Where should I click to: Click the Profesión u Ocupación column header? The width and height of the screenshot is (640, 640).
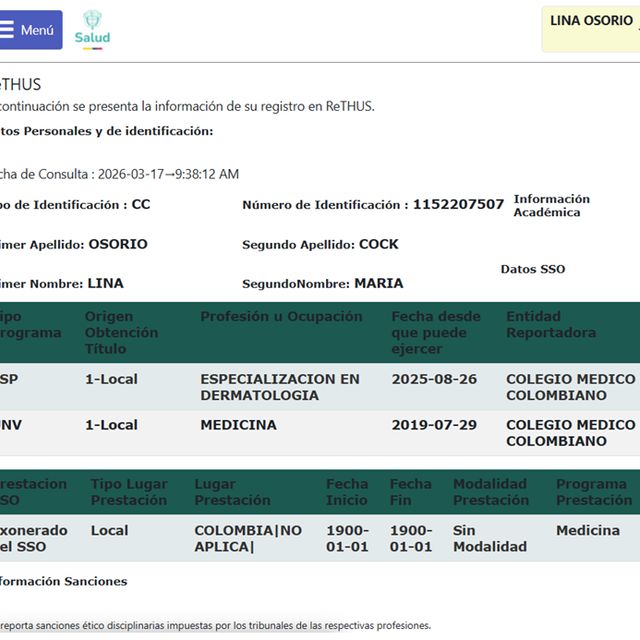pyautogui.click(x=281, y=316)
